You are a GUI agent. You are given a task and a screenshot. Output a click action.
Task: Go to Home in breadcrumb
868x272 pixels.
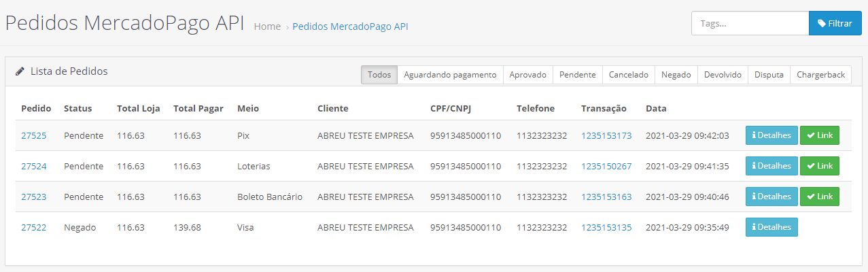coord(267,27)
